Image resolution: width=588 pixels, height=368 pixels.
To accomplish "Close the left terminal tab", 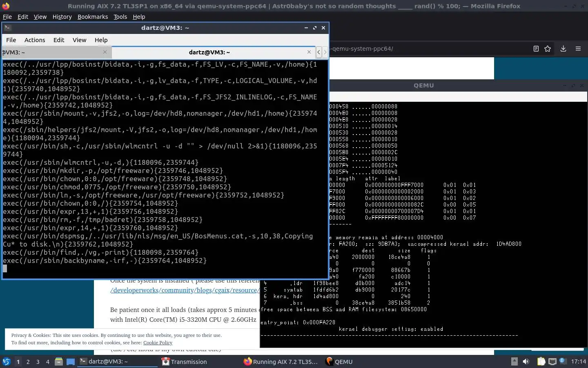I will [x=105, y=52].
